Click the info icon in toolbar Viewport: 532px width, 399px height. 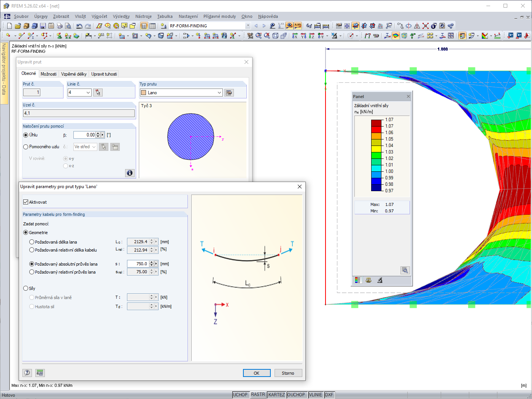pyautogui.click(x=434, y=26)
